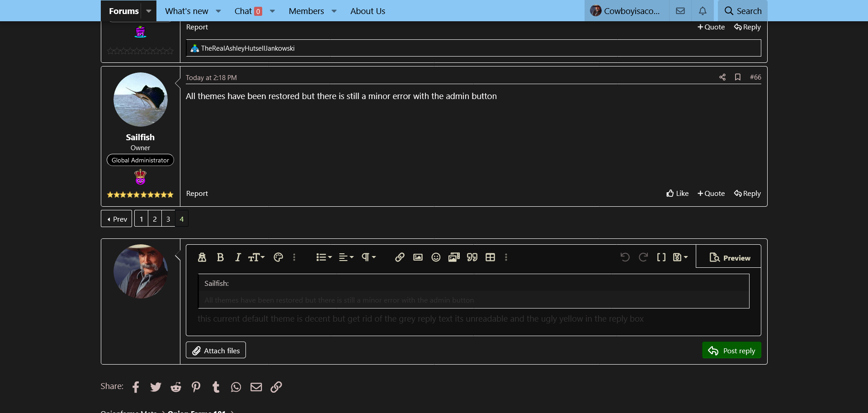Open the text color palette
The image size is (868, 413).
[x=278, y=257]
